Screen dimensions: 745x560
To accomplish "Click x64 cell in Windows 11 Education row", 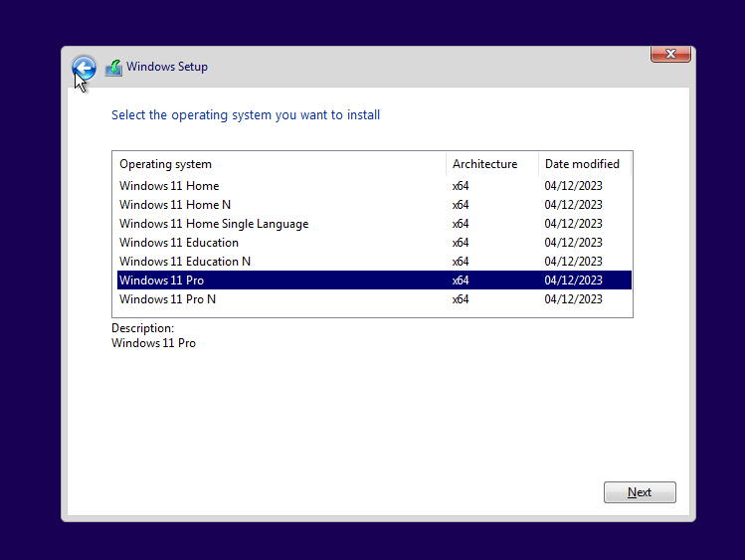I will pyautogui.click(x=461, y=243).
